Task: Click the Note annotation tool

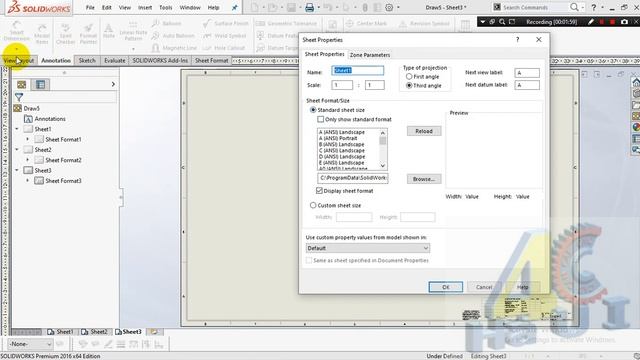Action: pyautogui.click(x=109, y=31)
